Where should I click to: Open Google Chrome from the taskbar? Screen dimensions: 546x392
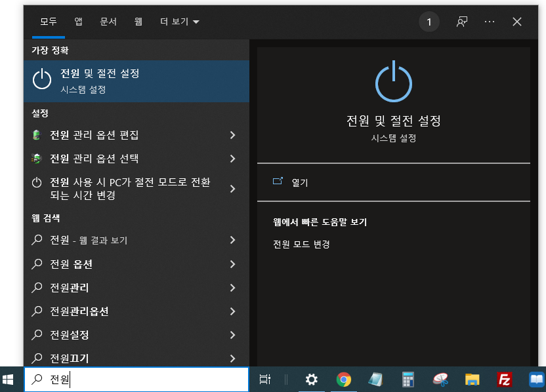[343, 380]
